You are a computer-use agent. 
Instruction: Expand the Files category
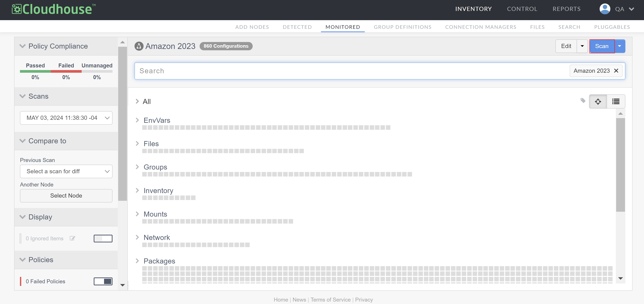coord(137,143)
